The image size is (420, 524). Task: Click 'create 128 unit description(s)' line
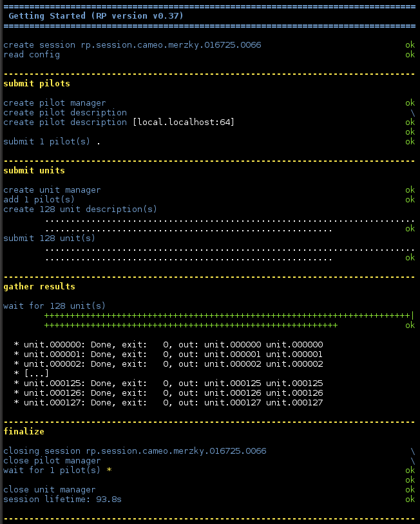(80, 209)
